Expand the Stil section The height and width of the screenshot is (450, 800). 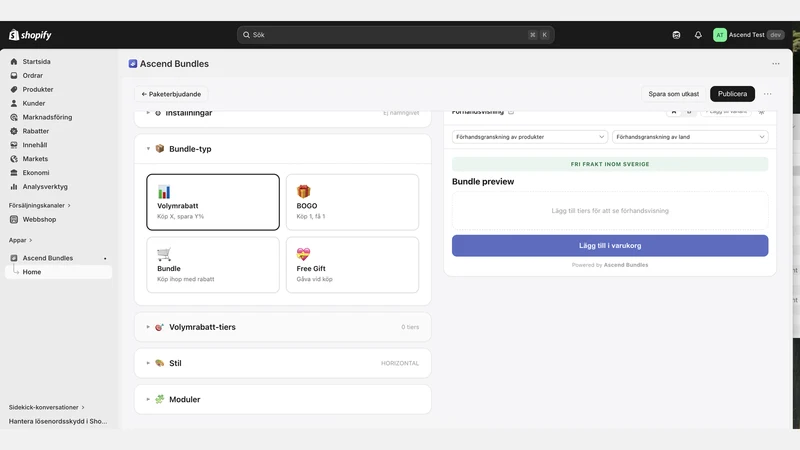(283, 363)
